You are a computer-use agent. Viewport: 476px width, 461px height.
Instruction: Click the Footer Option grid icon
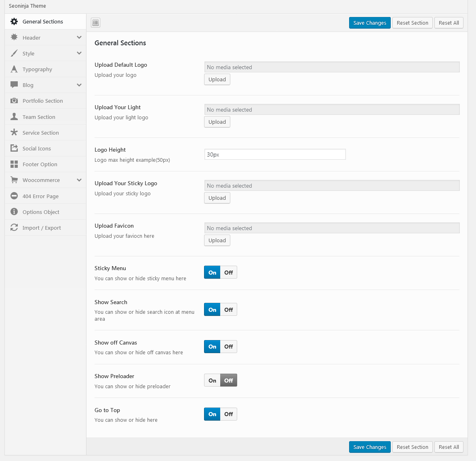[14, 164]
